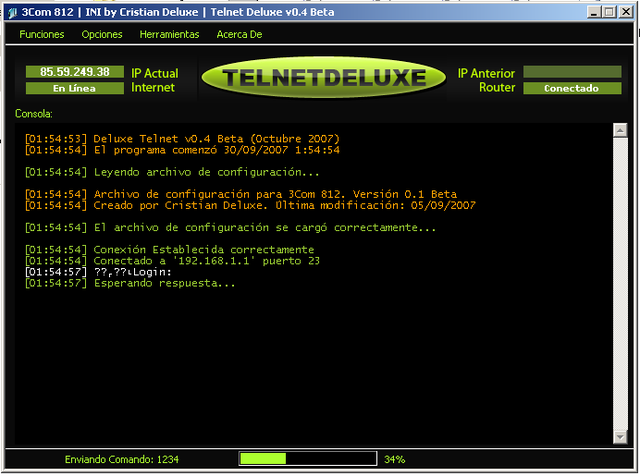Click the line 'Conexión Establecida correctamente'
The height and width of the screenshot is (476, 640).
point(169,249)
